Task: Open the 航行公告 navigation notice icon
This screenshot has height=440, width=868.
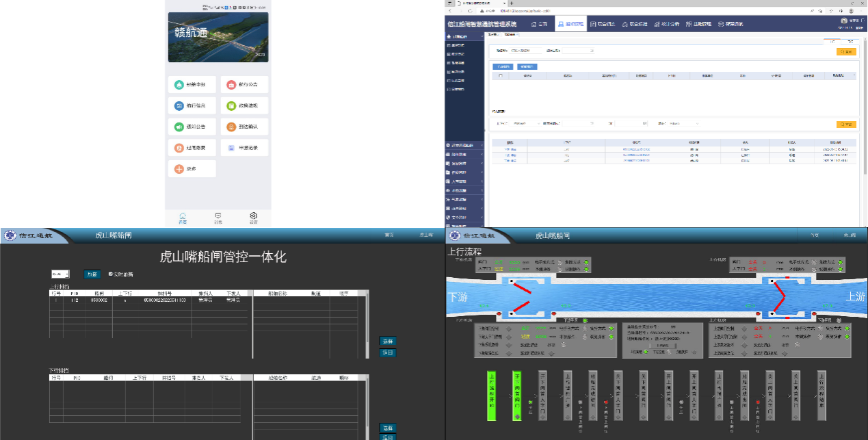Action: (231, 85)
